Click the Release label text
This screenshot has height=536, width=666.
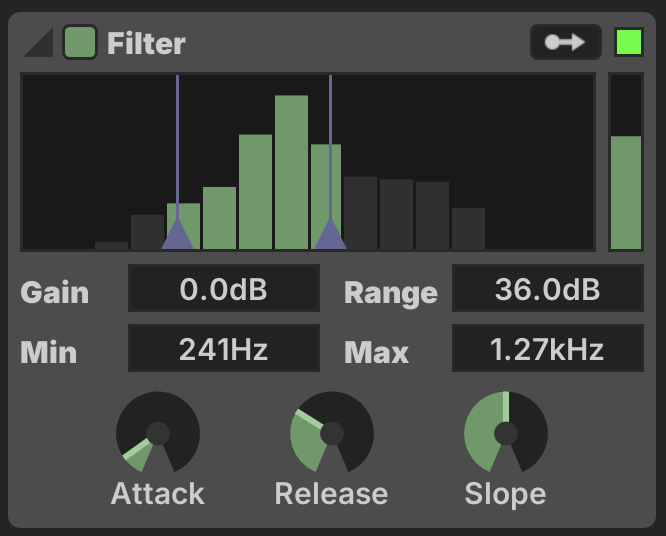tap(331, 494)
